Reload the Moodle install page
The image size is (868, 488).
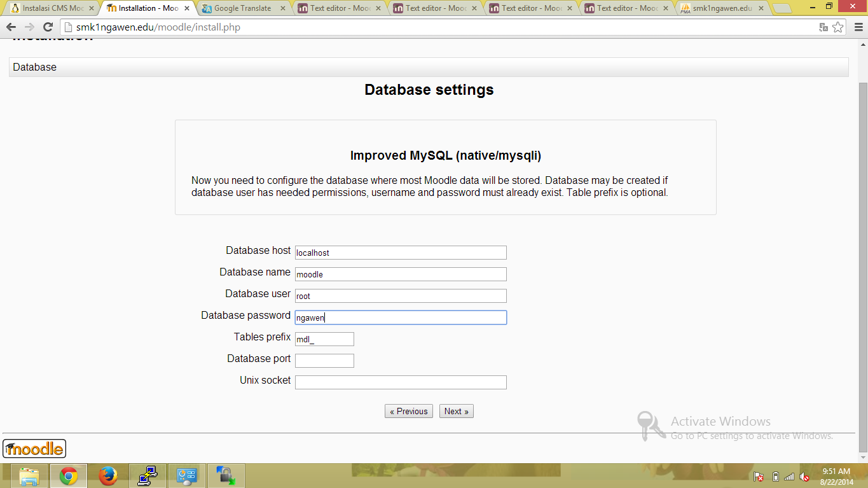(48, 27)
